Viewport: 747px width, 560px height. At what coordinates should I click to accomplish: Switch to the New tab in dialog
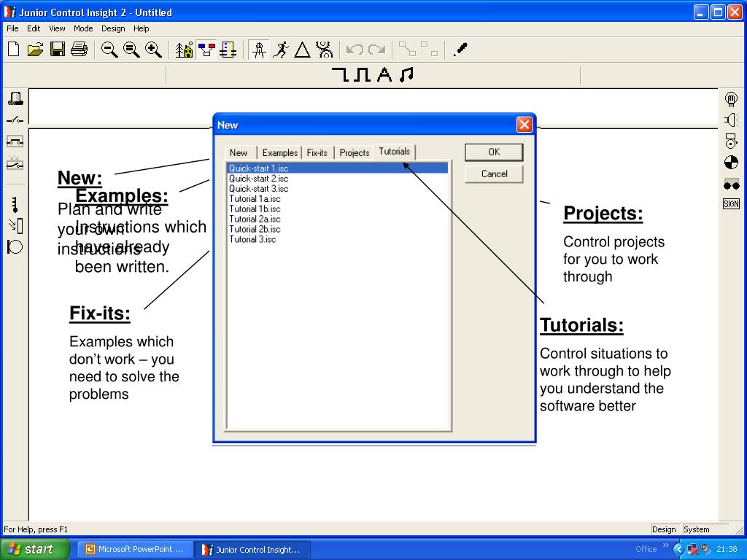pos(239,153)
